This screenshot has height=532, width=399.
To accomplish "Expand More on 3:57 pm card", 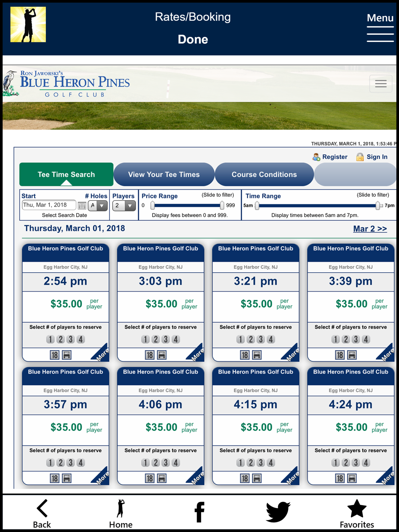I will 101,477.
